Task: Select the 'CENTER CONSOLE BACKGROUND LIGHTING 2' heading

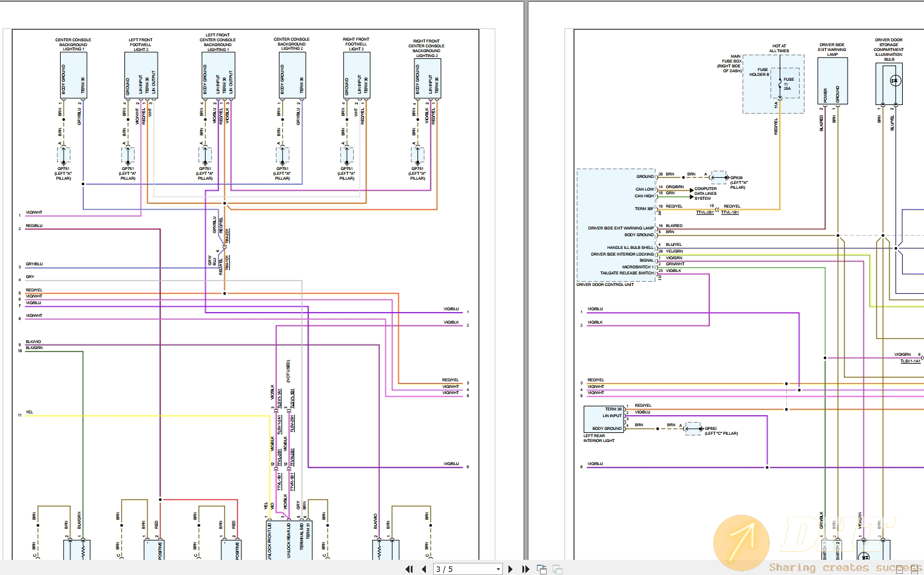Action: pos(291,44)
